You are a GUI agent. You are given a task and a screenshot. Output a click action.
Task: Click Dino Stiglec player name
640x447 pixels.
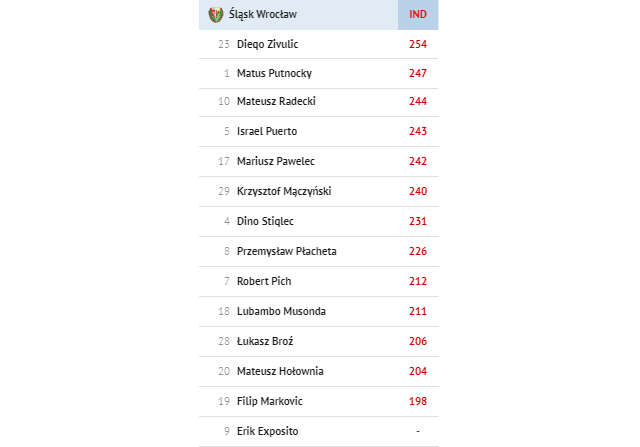[265, 221]
